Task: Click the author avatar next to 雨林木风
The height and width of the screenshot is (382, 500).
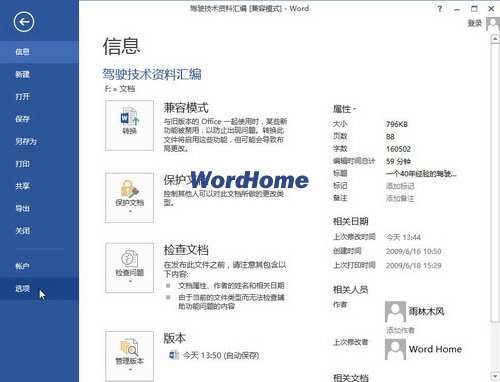Action: (x=395, y=312)
